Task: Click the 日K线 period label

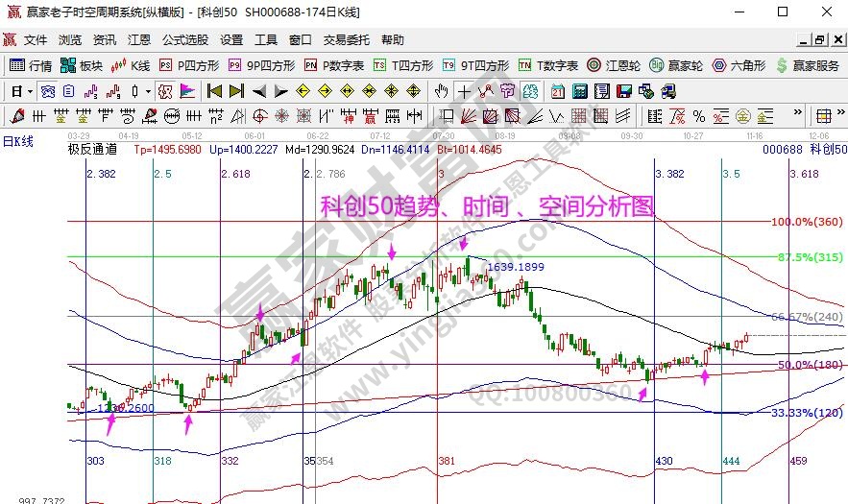Action: click(x=18, y=141)
